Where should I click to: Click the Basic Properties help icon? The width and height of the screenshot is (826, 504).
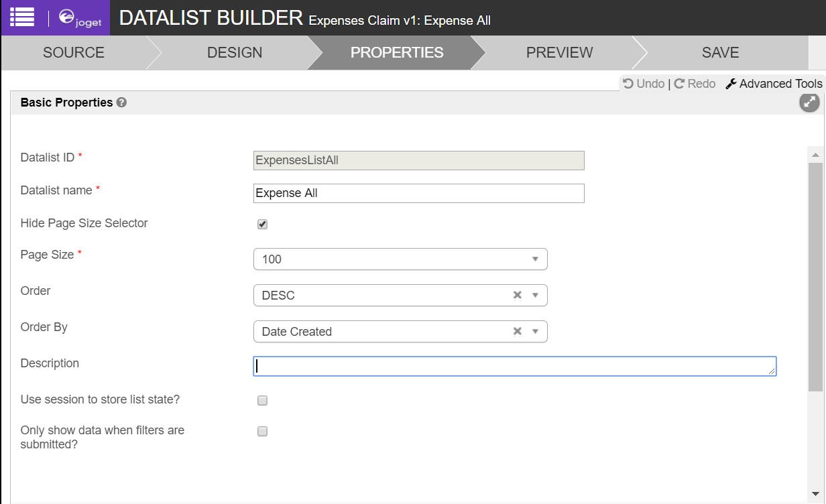point(121,103)
